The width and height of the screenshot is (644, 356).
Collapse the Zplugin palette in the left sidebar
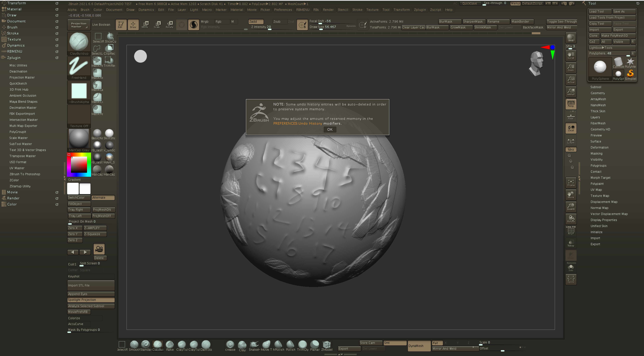(13, 58)
